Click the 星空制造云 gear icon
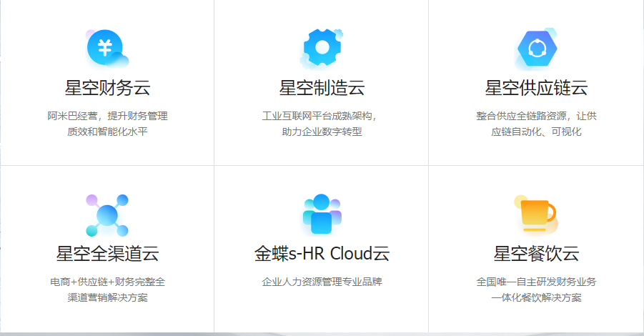 coord(322,48)
